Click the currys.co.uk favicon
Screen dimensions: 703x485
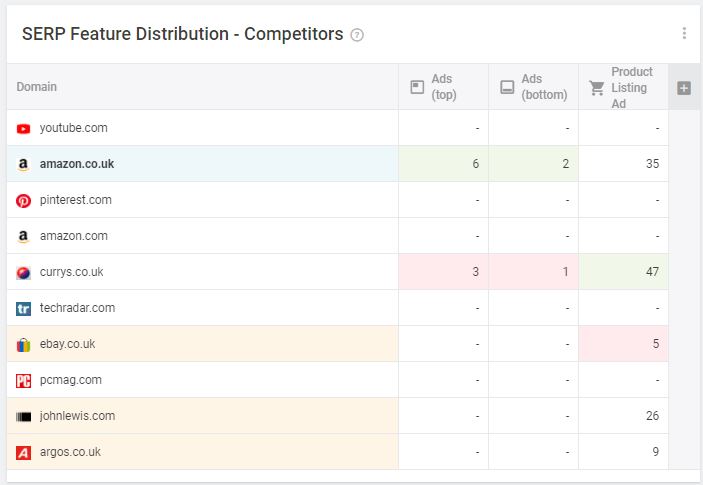click(x=23, y=273)
